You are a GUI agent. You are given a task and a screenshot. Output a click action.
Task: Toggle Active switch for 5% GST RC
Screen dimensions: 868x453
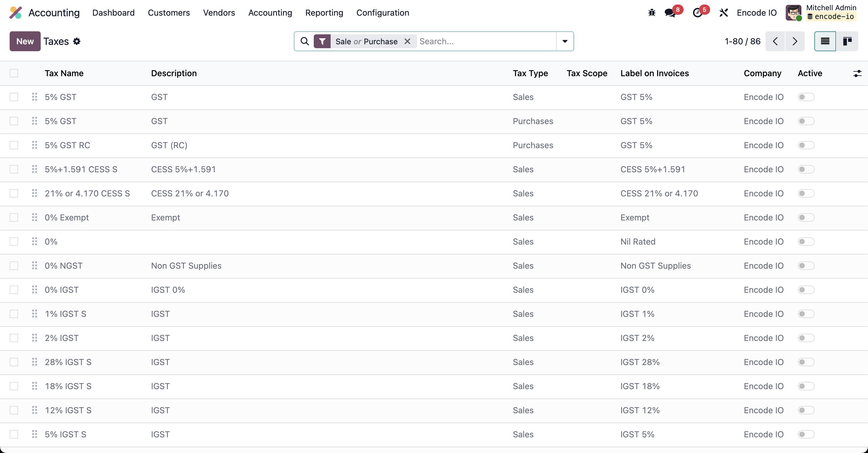pyautogui.click(x=806, y=145)
